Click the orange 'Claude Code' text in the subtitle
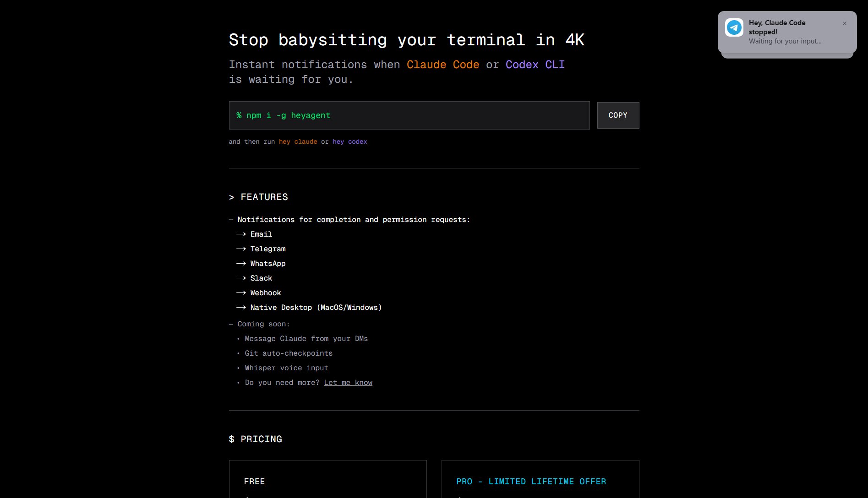This screenshot has width=868, height=498. (x=443, y=65)
